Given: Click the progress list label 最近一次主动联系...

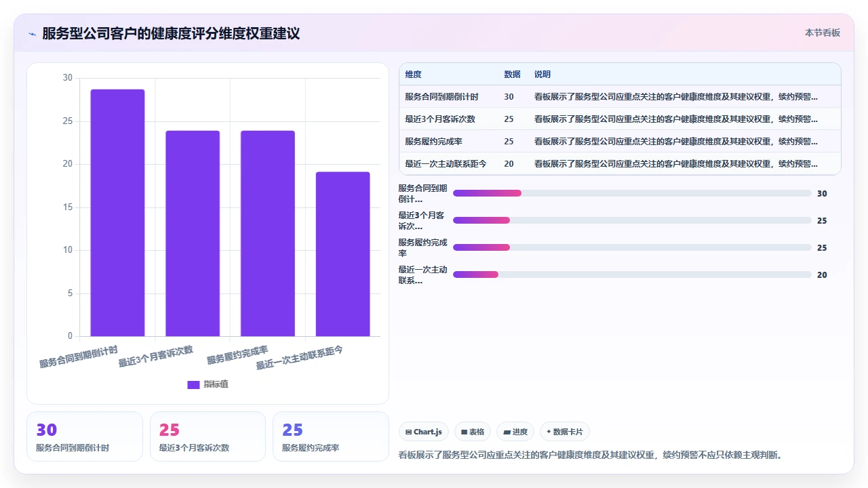Looking at the screenshot, I should 422,274.
